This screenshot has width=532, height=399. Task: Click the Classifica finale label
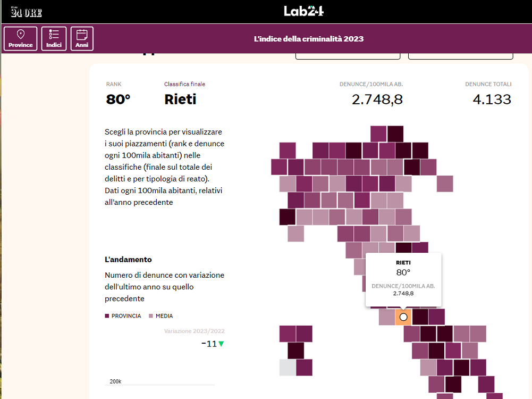coord(184,84)
